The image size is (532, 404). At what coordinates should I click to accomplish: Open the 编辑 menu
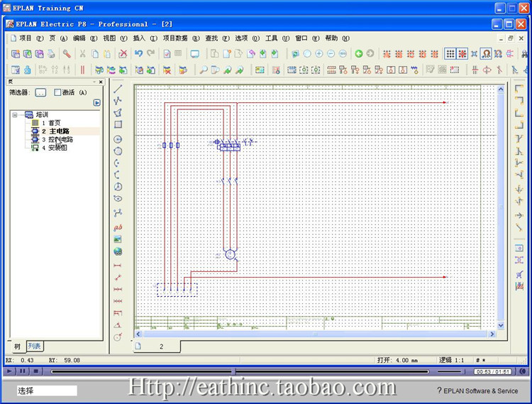(x=85, y=38)
